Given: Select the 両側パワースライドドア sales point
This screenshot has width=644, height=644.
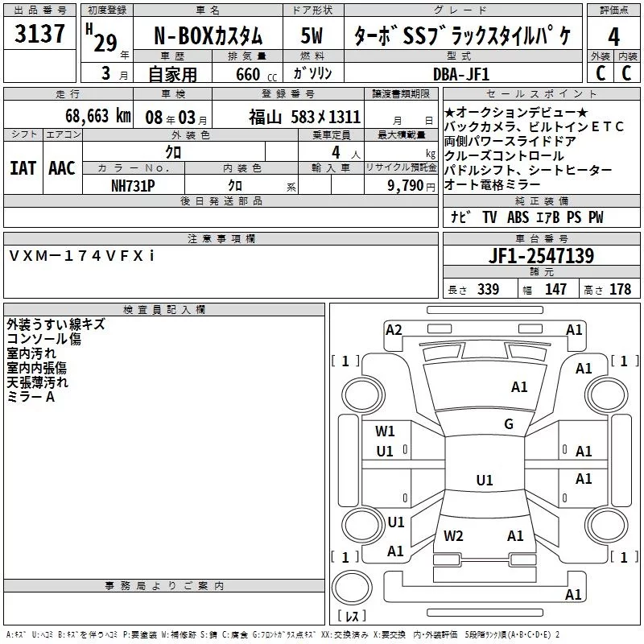Looking at the screenshot, I should [x=510, y=142].
